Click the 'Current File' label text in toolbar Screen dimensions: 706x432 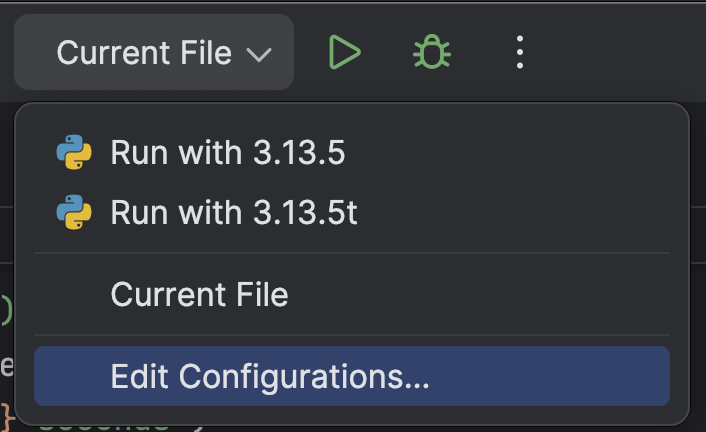[x=144, y=52]
